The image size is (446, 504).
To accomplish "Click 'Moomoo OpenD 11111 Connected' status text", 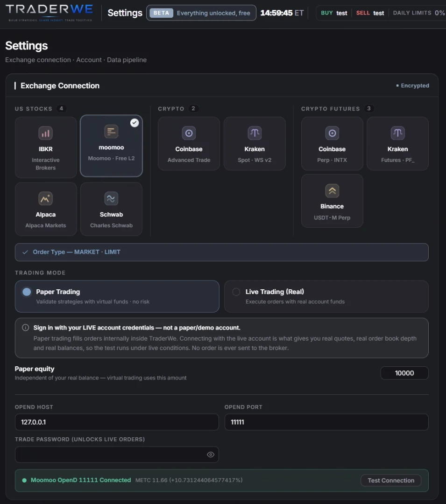I will [81, 480].
